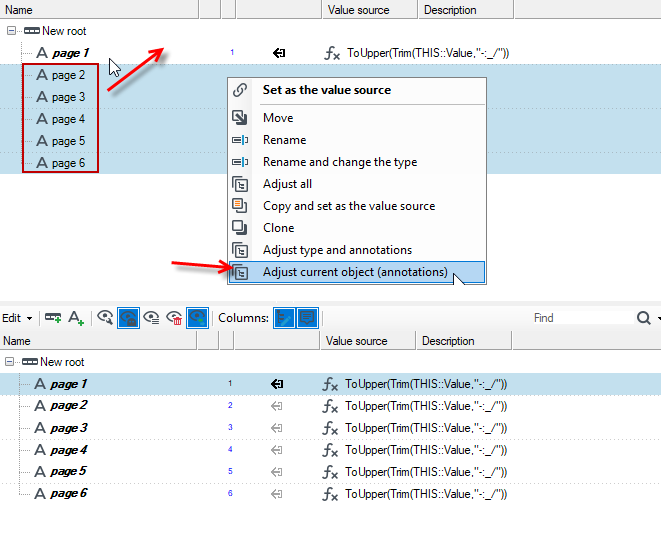The width and height of the screenshot is (661, 543).
Task: Collapse the top New root node
Action: tap(11, 31)
